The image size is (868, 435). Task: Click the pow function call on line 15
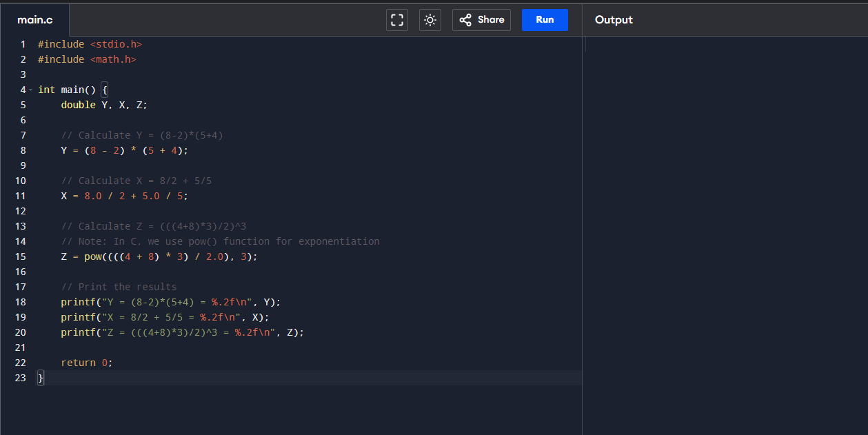(93, 256)
